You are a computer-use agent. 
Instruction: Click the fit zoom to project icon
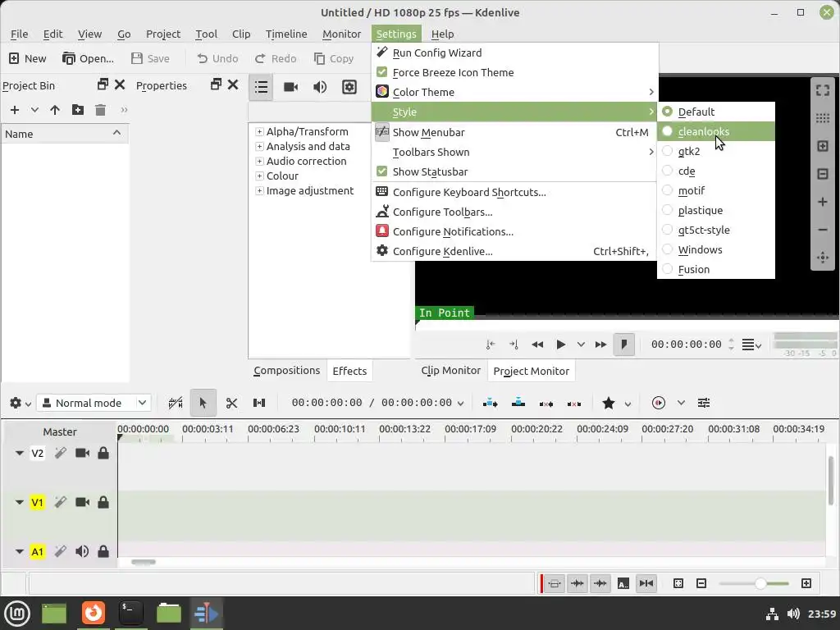point(678,583)
